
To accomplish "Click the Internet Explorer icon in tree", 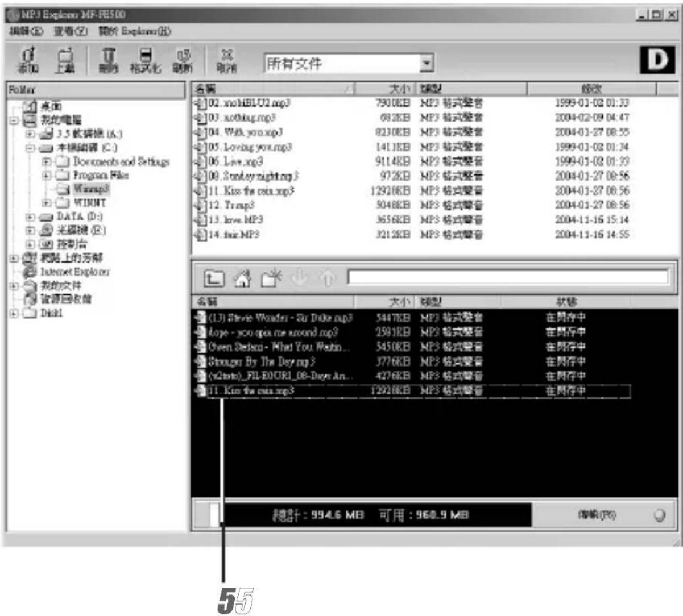I will [x=30, y=272].
